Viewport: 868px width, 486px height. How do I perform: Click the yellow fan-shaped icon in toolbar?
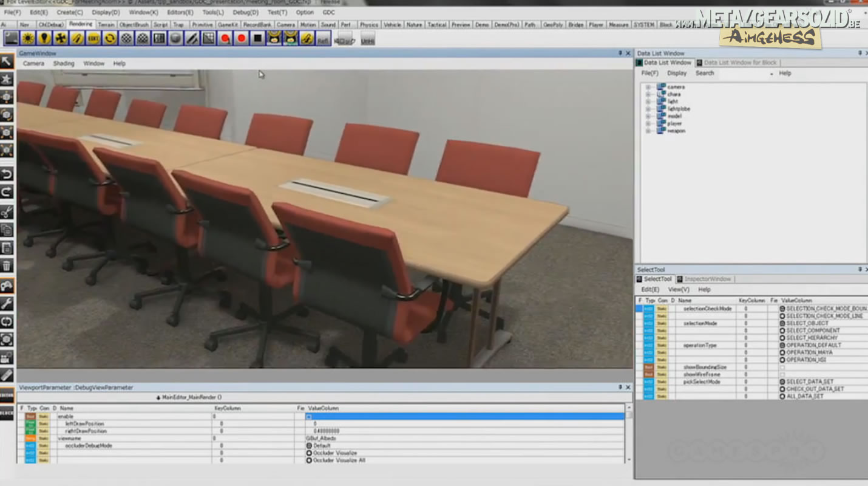point(61,38)
